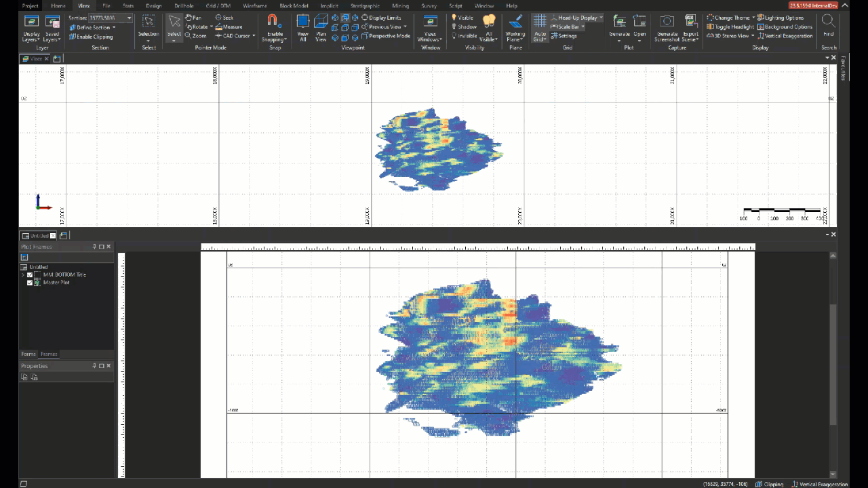Viewport: 868px width, 488px height.
Task: Open the Head-Up Display dropdown
Action: (600, 17)
